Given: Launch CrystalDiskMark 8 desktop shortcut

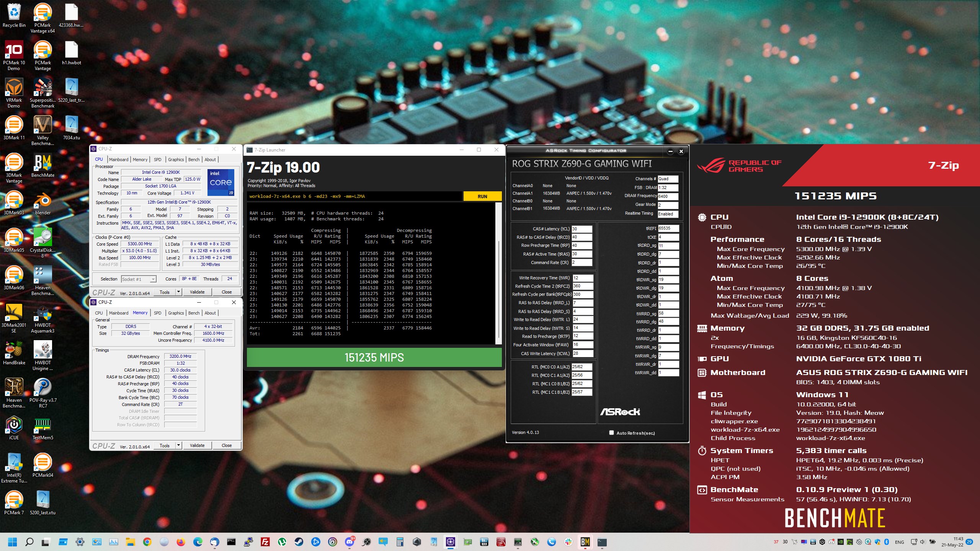Looking at the screenshot, I should 43,243.
